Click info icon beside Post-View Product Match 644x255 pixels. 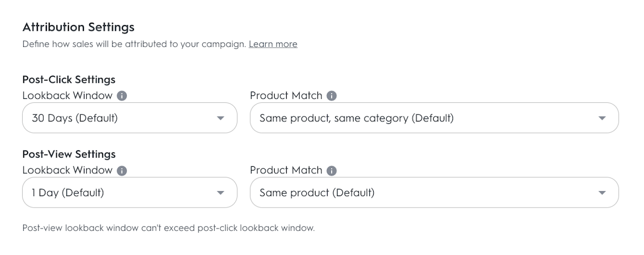[331, 170]
